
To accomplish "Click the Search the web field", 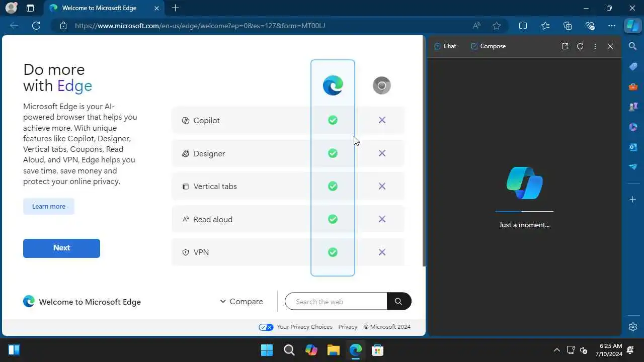I will click(336, 302).
